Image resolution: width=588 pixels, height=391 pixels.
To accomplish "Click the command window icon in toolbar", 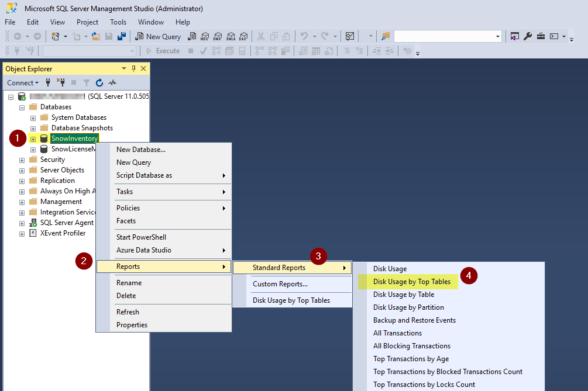I will [x=554, y=36].
